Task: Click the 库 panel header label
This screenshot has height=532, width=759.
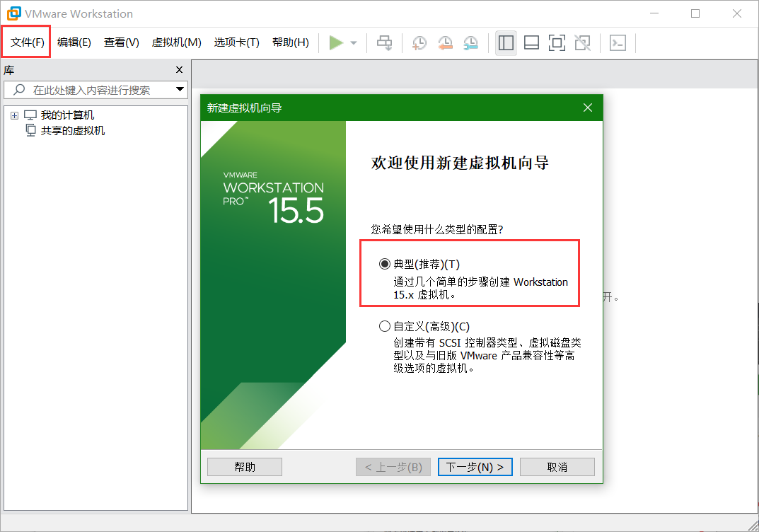Action: [x=8, y=70]
